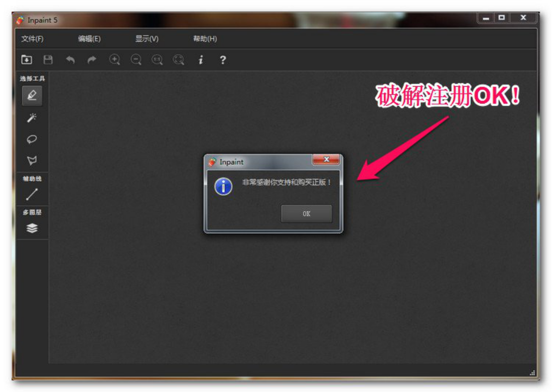Click the Inpaint 5 title bar app icon
The image size is (552, 392).
click(x=20, y=20)
